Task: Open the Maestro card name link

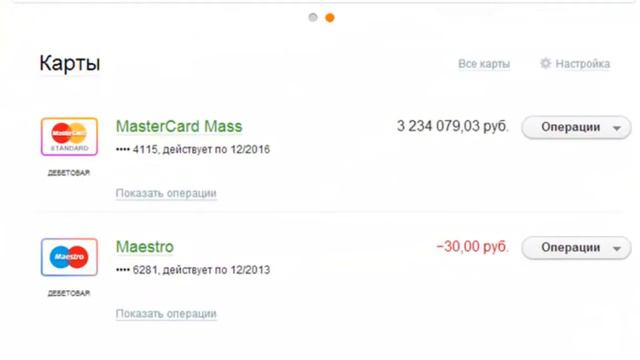Action: (145, 247)
